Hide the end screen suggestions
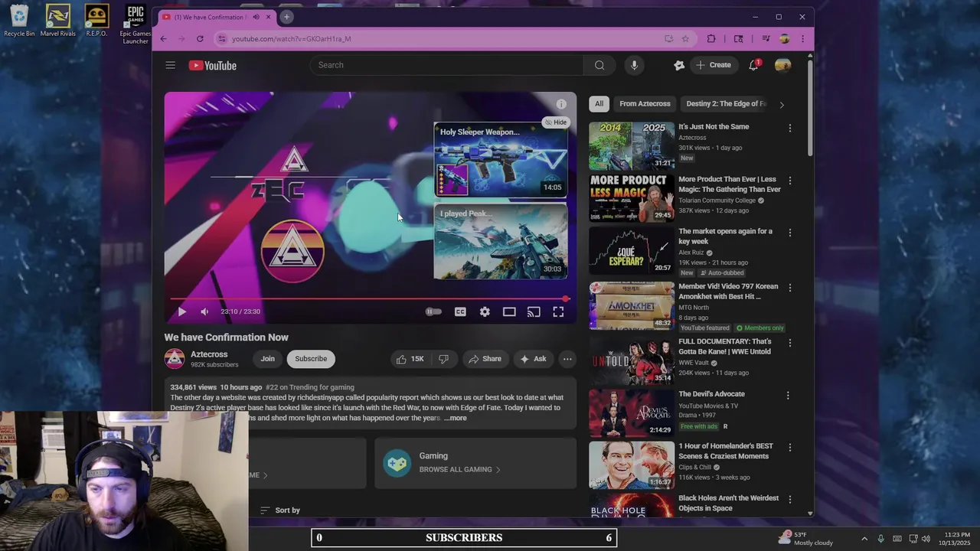The height and width of the screenshot is (551, 980). [x=555, y=122]
